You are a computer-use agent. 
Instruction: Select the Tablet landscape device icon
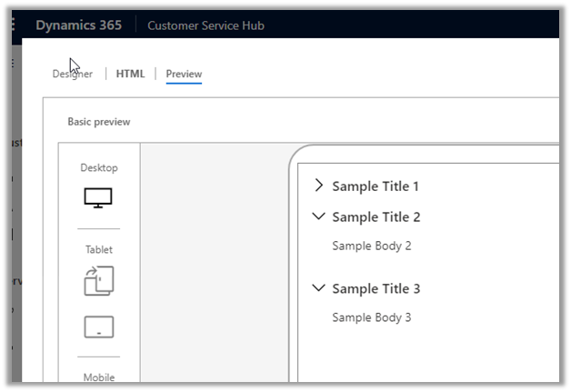point(98,327)
